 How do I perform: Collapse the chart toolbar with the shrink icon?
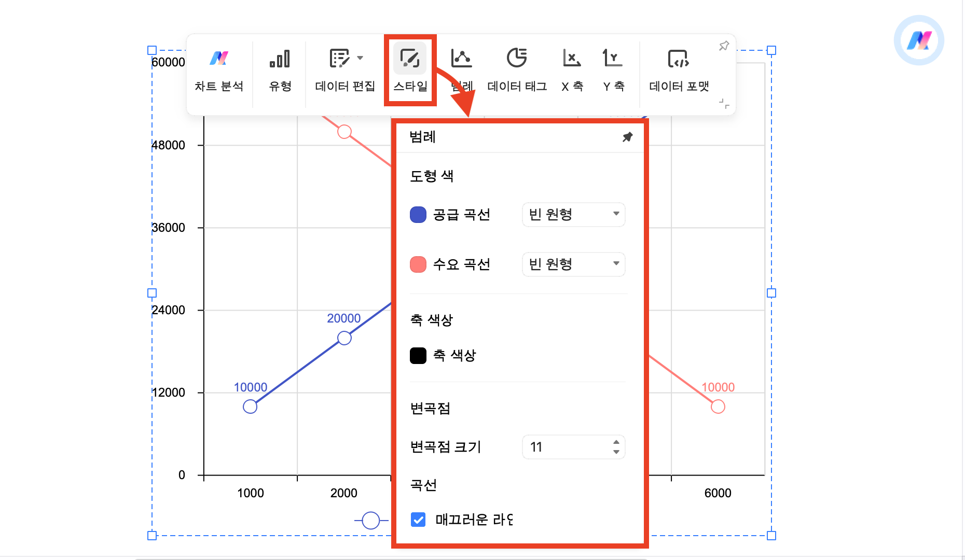(x=724, y=104)
